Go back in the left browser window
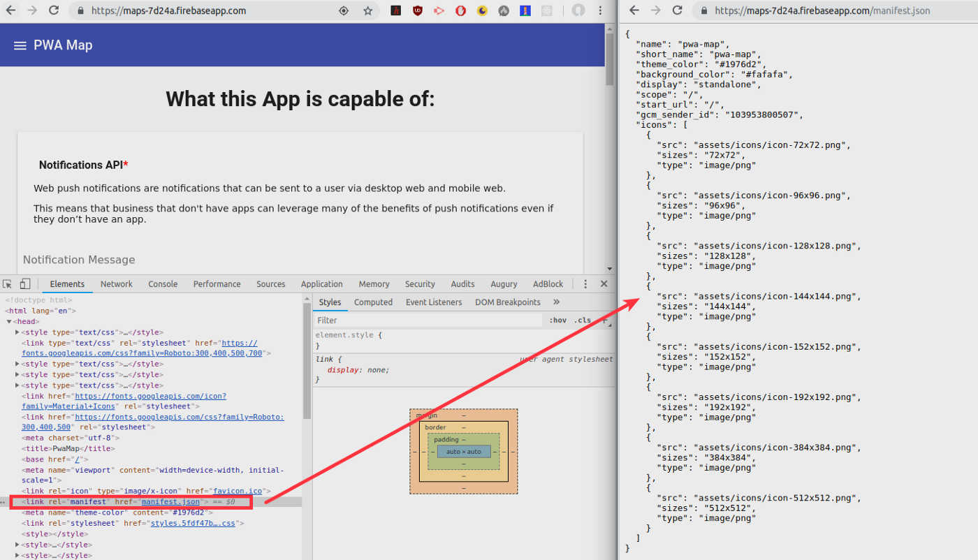 point(10,10)
